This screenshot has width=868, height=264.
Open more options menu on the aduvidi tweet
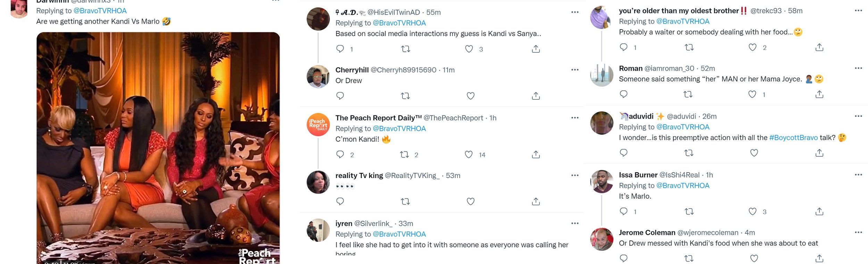858,116
